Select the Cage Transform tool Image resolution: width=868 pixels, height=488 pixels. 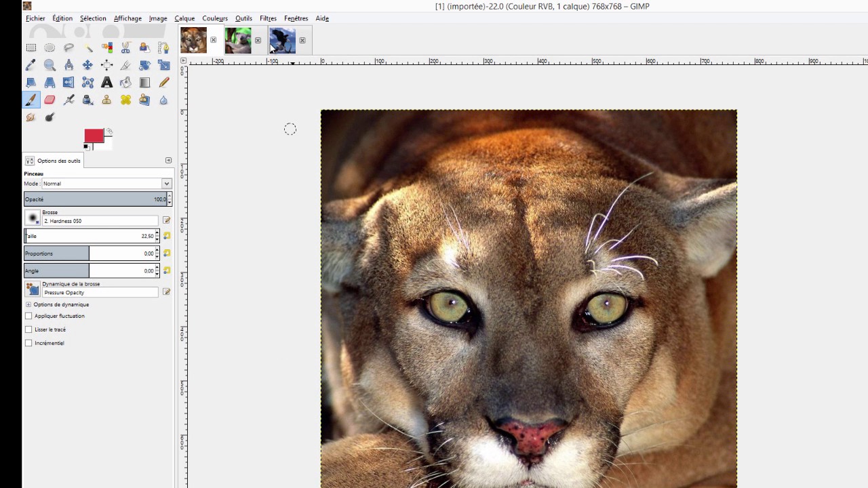point(87,83)
